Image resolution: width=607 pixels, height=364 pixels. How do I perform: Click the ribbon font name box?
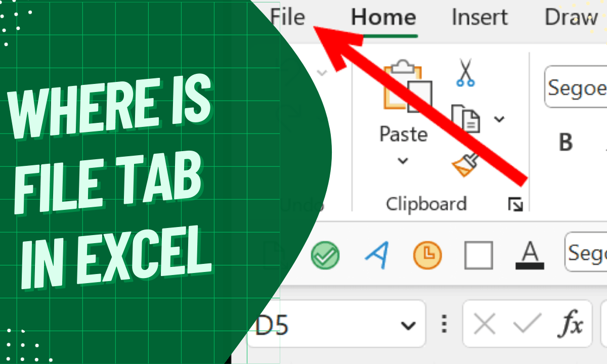tap(576, 87)
